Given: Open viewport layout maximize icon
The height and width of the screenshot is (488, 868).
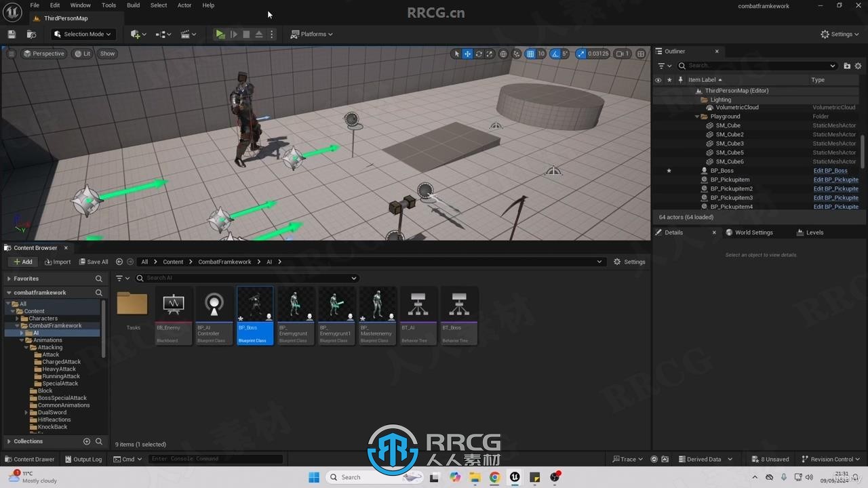Looking at the screenshot, I should [640, 54].
